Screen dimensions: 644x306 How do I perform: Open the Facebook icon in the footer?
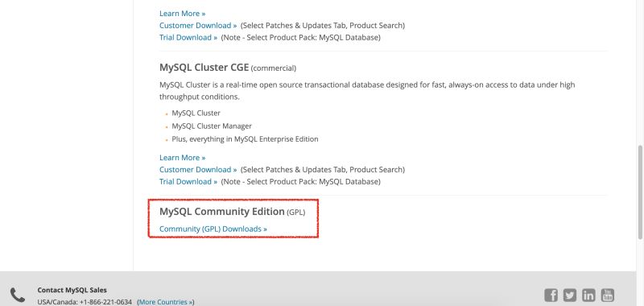pyautogui.click(x=551, y=295)
